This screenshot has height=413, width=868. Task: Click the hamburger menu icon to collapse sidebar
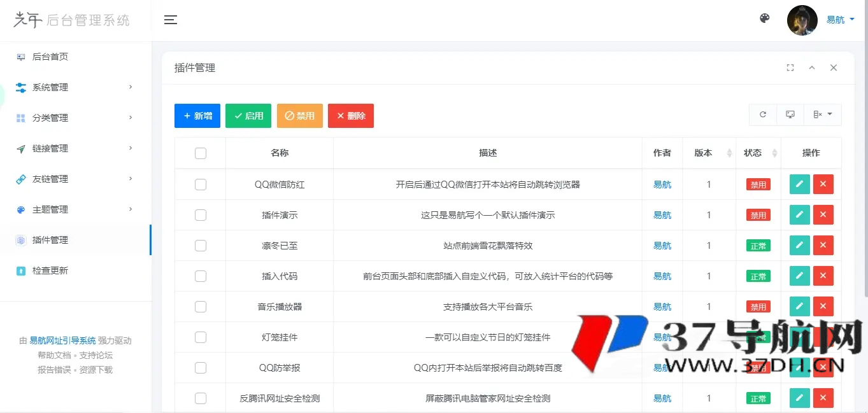point(171,20)
